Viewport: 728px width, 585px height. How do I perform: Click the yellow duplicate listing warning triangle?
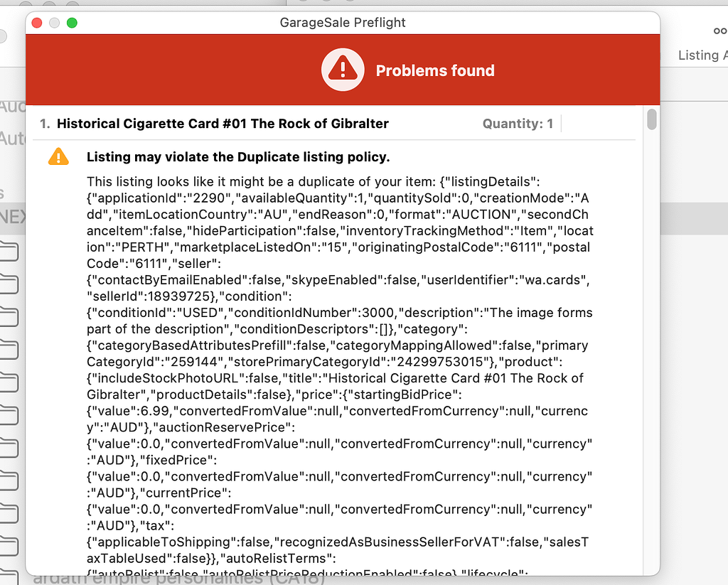[x=58, y=157]
